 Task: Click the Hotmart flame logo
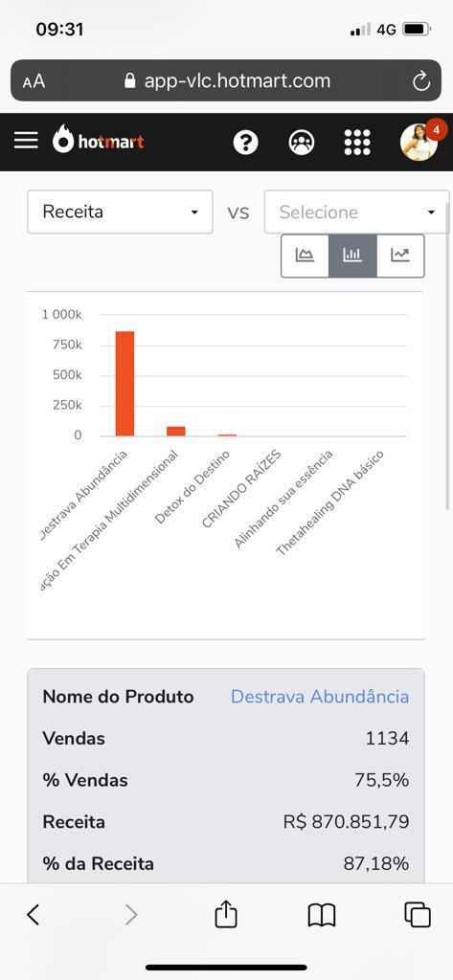pos(99,140)
